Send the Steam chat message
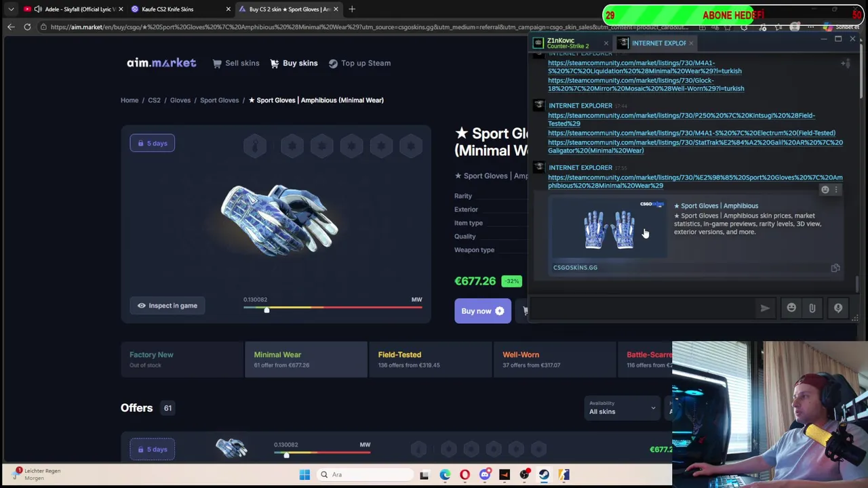Image resolution: width=868 pixels, height=488 pixels. 765,308
